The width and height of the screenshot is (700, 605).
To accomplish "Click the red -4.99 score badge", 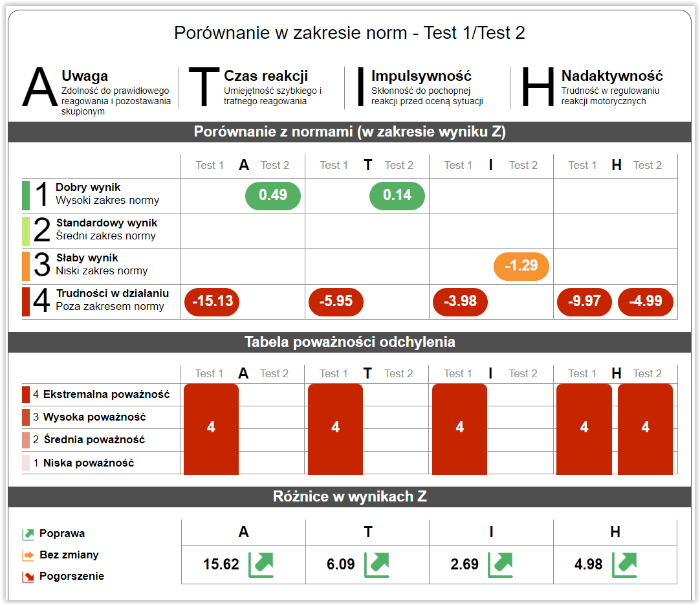I will [x=645, y=302].
